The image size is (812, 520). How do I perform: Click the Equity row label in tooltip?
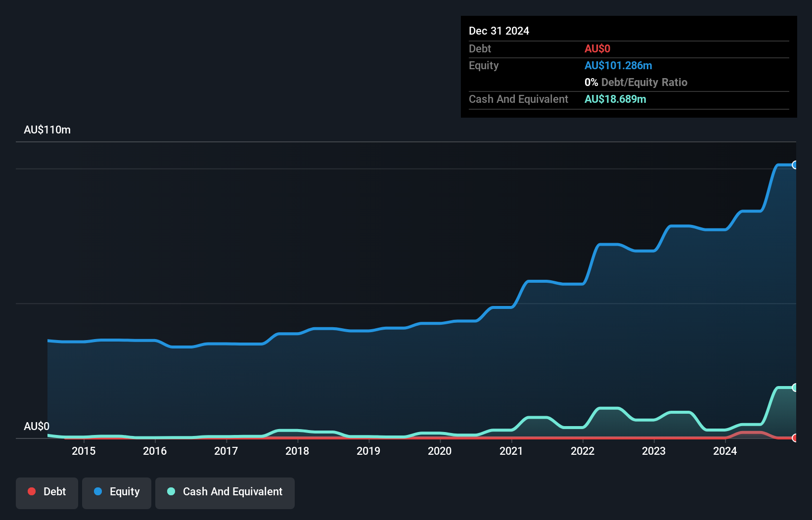484,66
